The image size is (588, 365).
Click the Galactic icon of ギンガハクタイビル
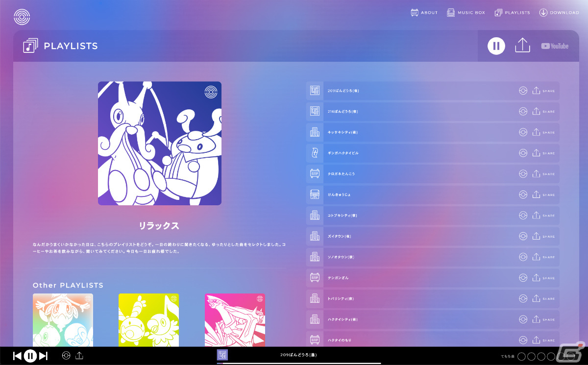315,153
